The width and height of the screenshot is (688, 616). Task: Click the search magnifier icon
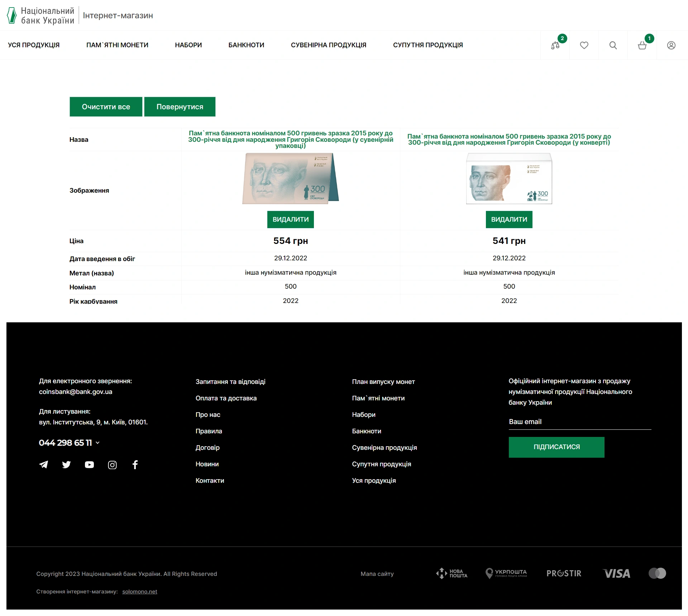pyautogui.click(x=613, y=45)
